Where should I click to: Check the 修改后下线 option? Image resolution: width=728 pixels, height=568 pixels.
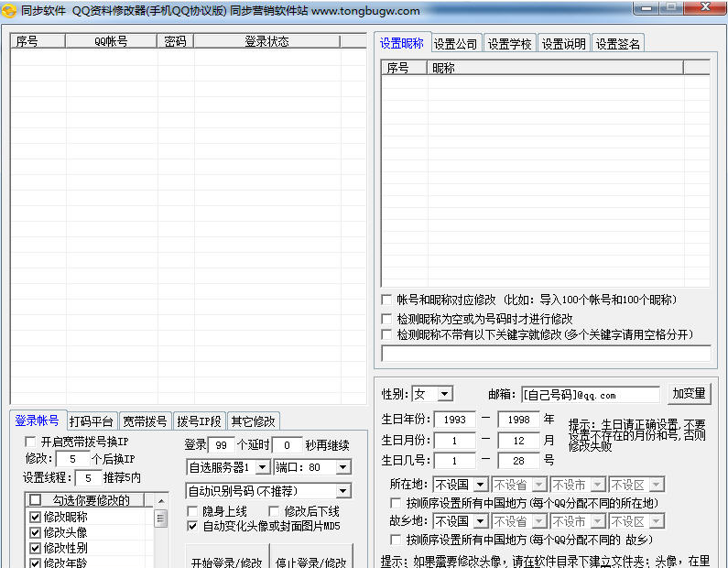click(x=274, y=511)
